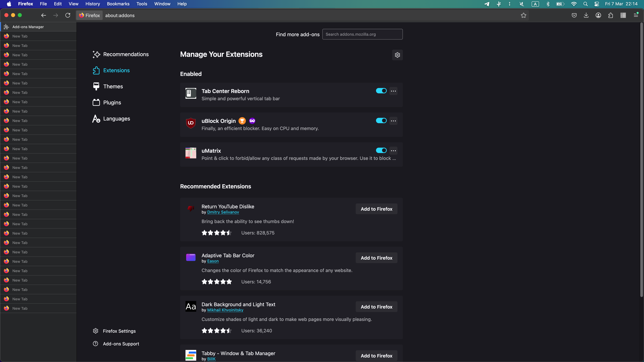Switch to the Themes category
This screenshot has height=362, width=644.
(108, 86)
